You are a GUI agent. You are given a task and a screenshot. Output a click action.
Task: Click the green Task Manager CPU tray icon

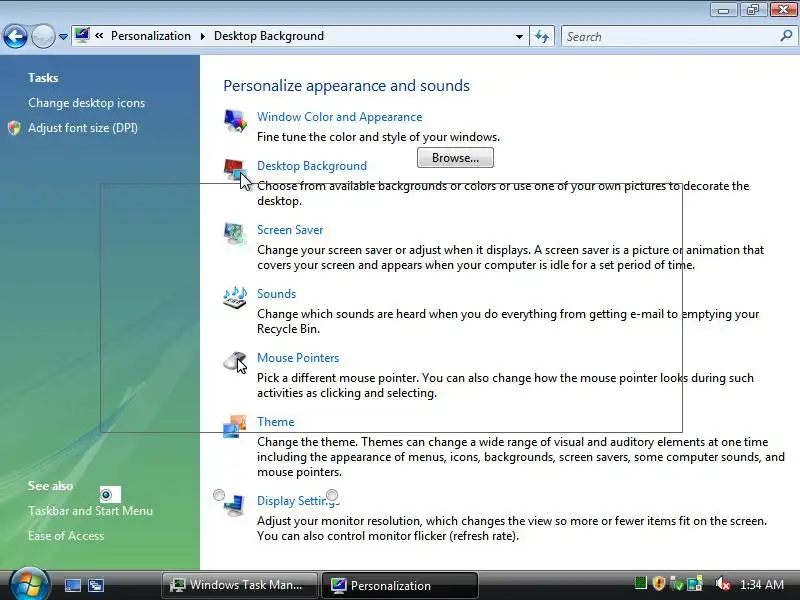pyautogui.click(x=640, y=583)
